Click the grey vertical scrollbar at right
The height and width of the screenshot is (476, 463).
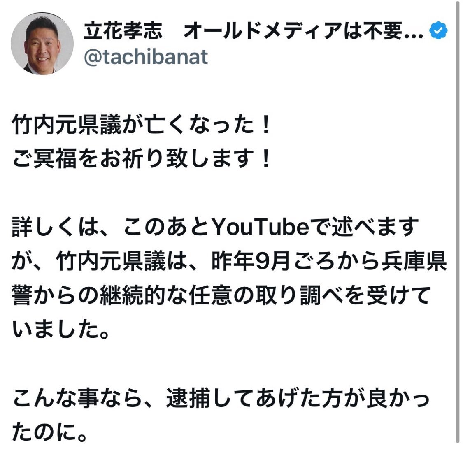coord(457,222)
